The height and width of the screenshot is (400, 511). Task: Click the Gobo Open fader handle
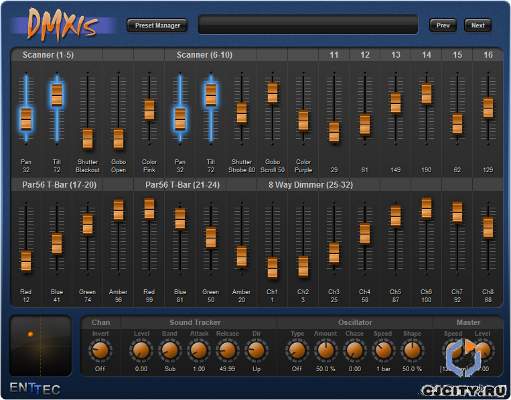click(118, 139)
